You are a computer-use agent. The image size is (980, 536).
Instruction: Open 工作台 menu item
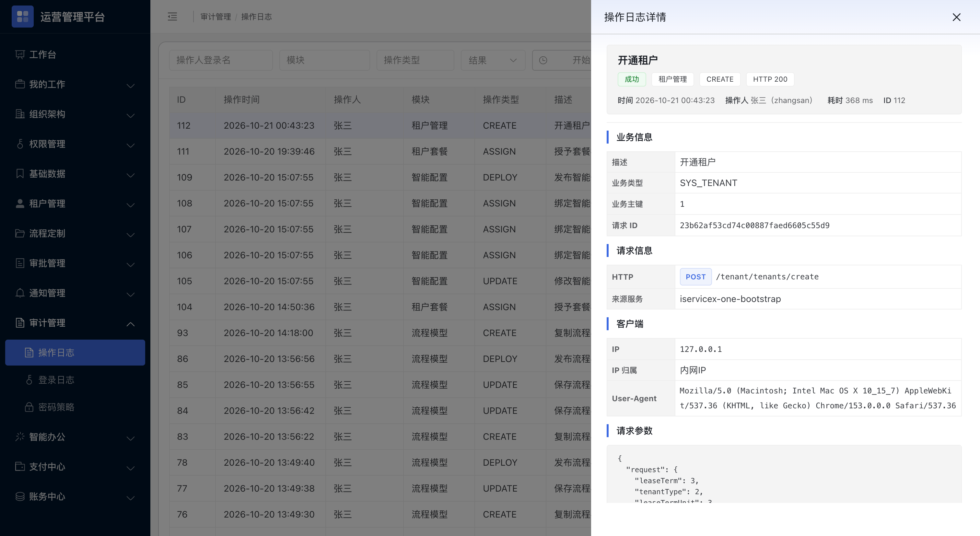(75, 54)
